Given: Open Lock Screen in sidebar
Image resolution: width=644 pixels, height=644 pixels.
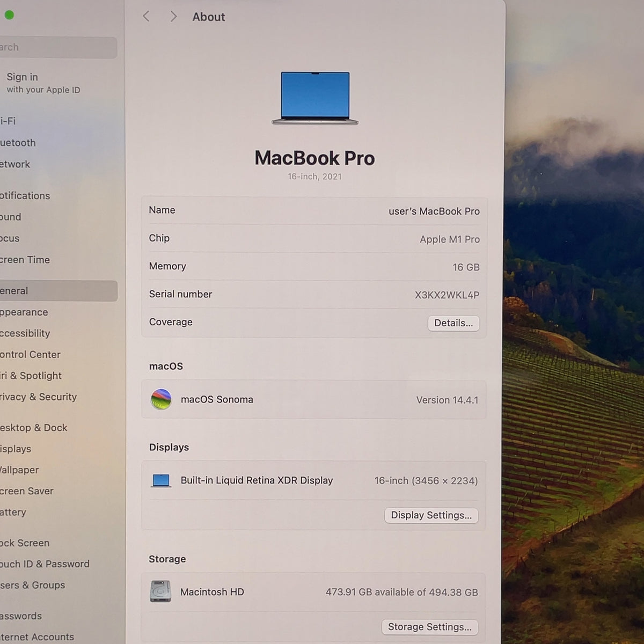Looking at the screenshot, I should [58, 543].
